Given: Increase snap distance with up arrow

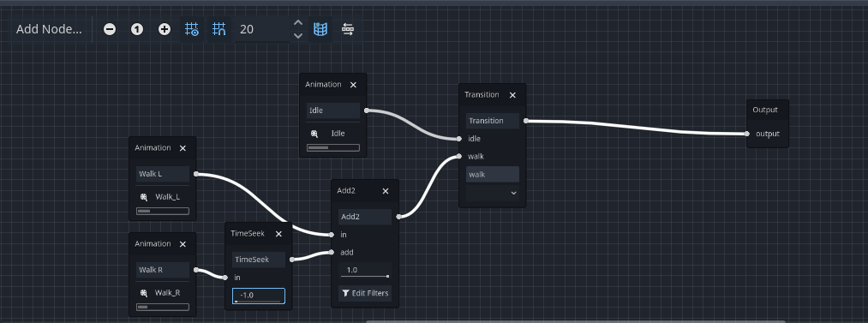Looking at the screenshot, I should [x=298, y=23].
